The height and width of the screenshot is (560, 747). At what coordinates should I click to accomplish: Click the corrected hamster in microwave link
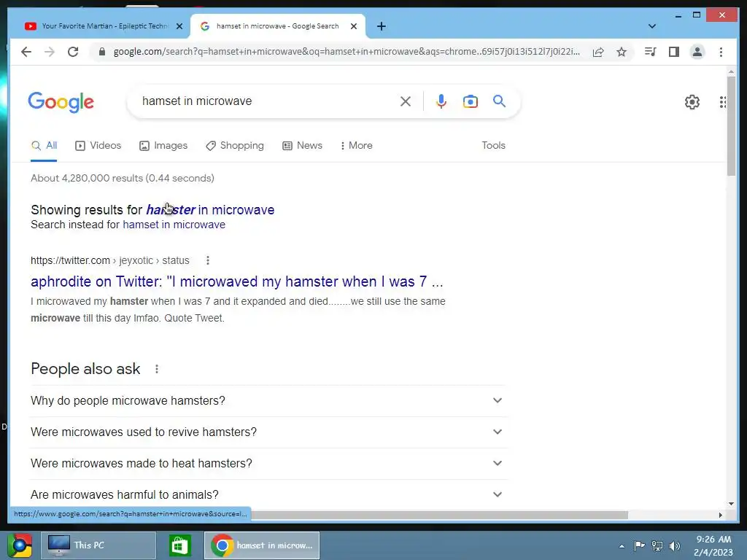[210, 210]
